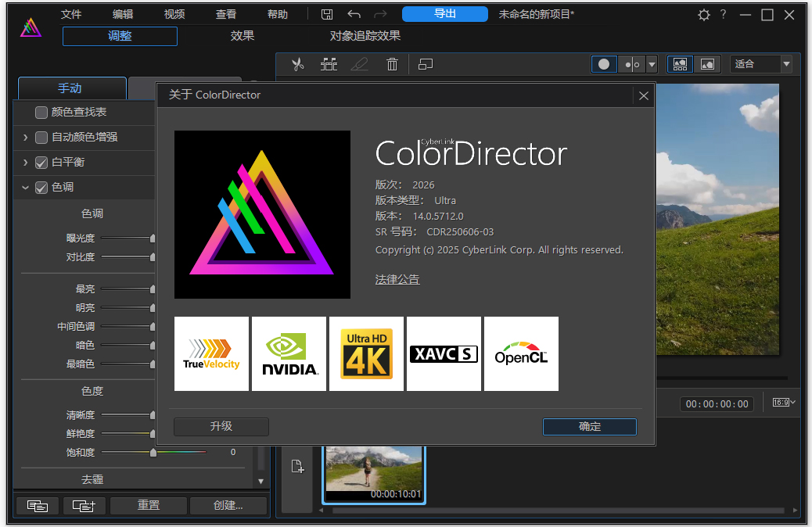
Task: Switch to single image view icon
Action: click(707, 64)
